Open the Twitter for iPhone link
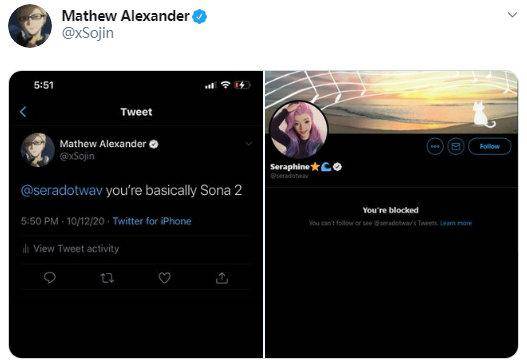This screenshot has height=363, width=527. [x=152, y=221]
